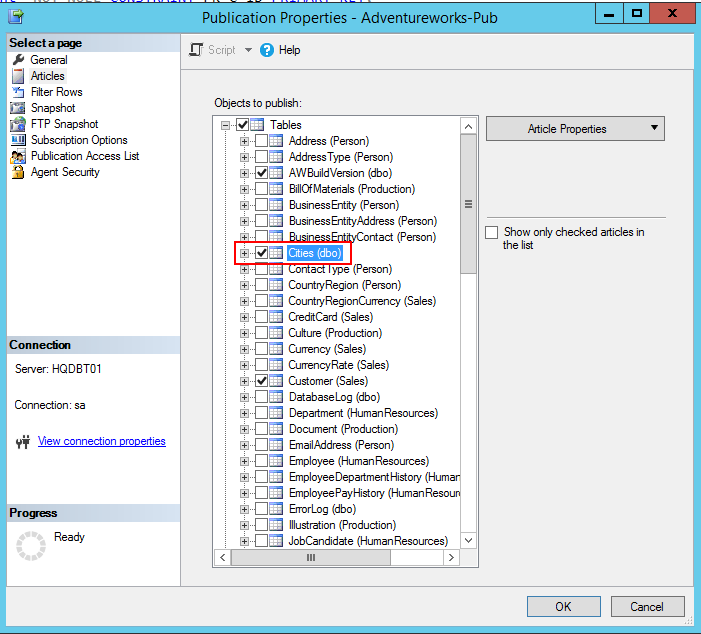Uncheck the Customer (Sales) checkbox
This screenshot has height=634, width=701.
click(262, 381)
